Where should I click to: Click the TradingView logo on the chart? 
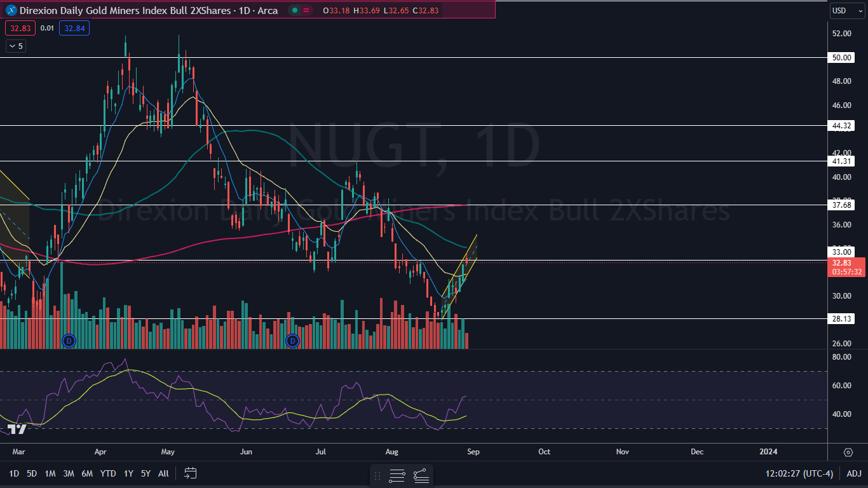pyautogui.click(x=17, y=430)
